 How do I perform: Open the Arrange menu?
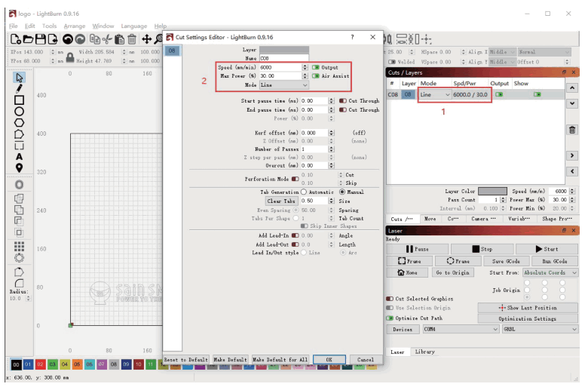pos(74,26)
